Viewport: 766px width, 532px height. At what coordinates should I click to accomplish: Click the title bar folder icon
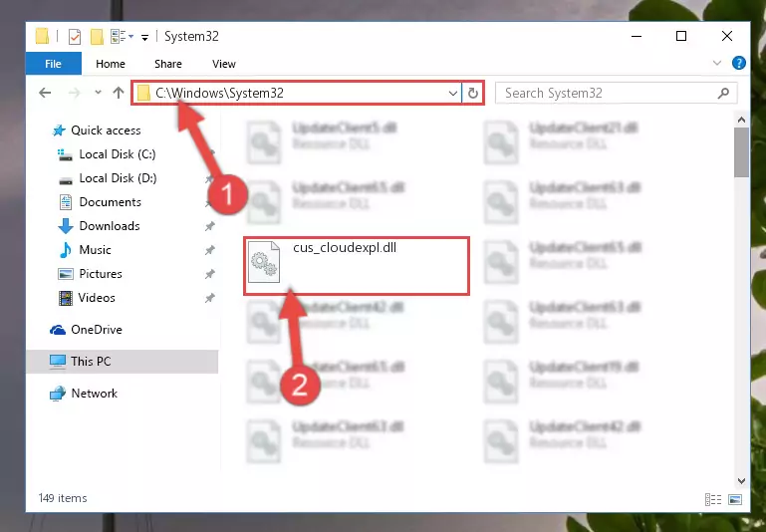[x=43, y=37]
